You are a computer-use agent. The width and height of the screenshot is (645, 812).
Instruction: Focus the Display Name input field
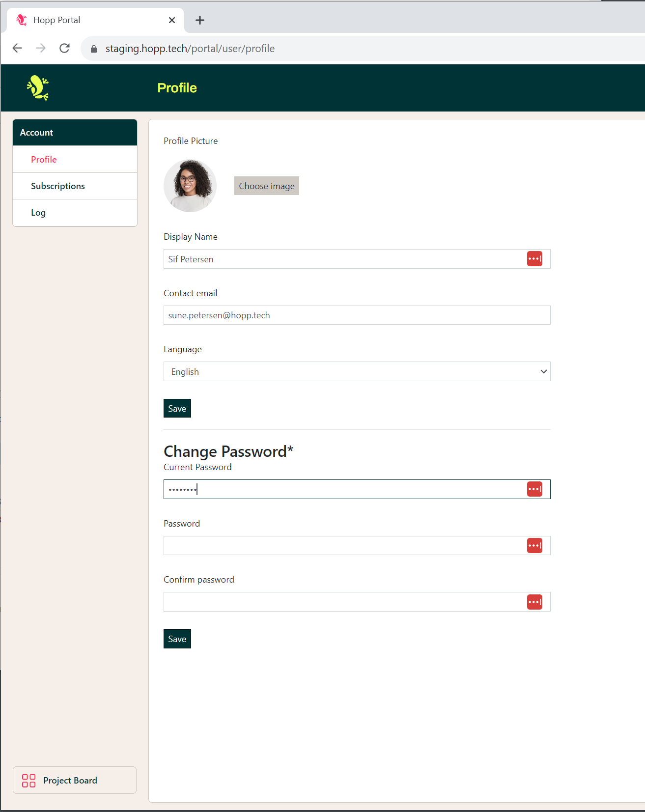[357, 259]
